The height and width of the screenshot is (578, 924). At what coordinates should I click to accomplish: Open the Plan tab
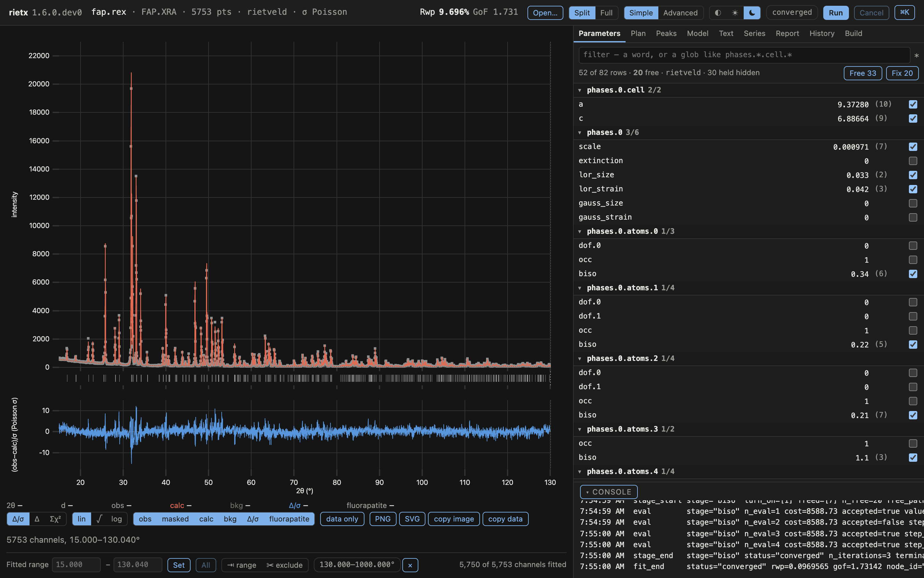coord(638,34)
